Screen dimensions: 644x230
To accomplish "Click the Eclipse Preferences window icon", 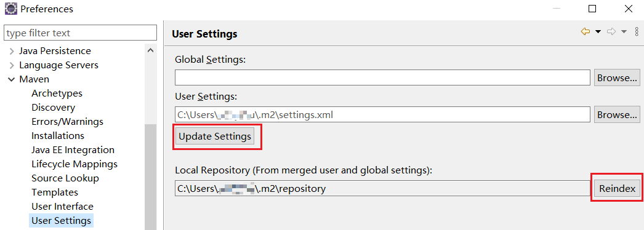I will (x=10, y=9).
